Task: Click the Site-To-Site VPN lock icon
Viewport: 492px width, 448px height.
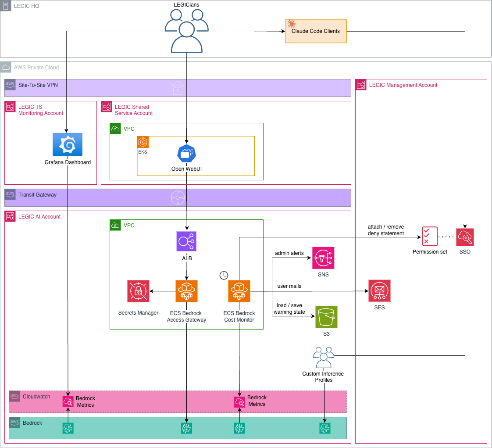Action: pyautogui.click(x=178, y=88)
